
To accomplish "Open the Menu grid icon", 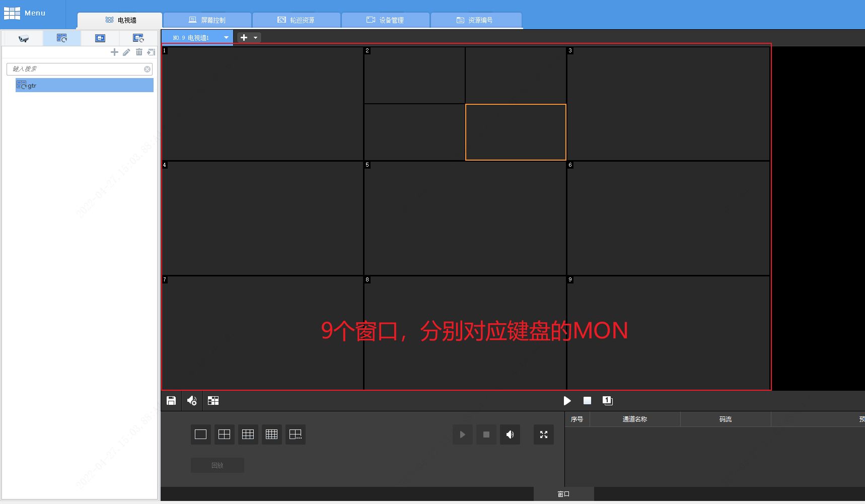I will [12, 13].
